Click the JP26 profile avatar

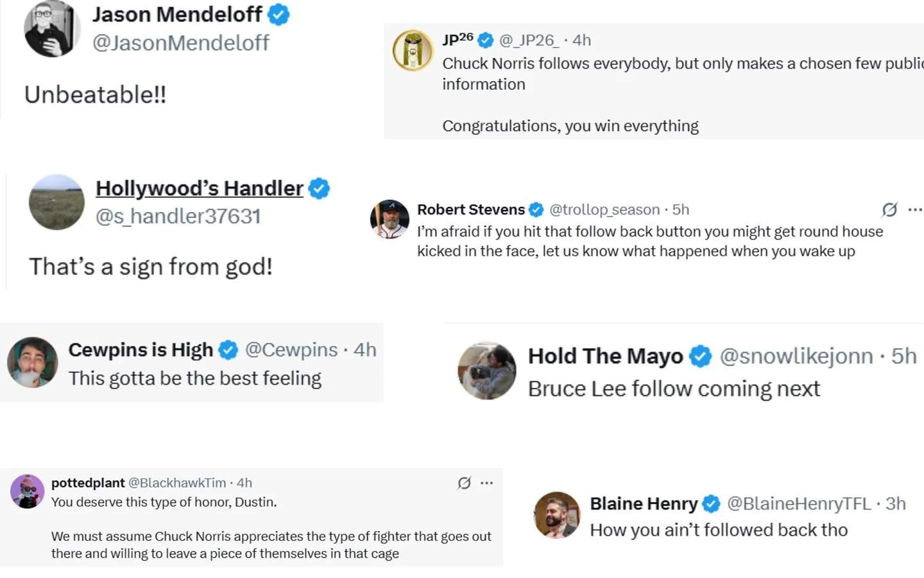413,50
